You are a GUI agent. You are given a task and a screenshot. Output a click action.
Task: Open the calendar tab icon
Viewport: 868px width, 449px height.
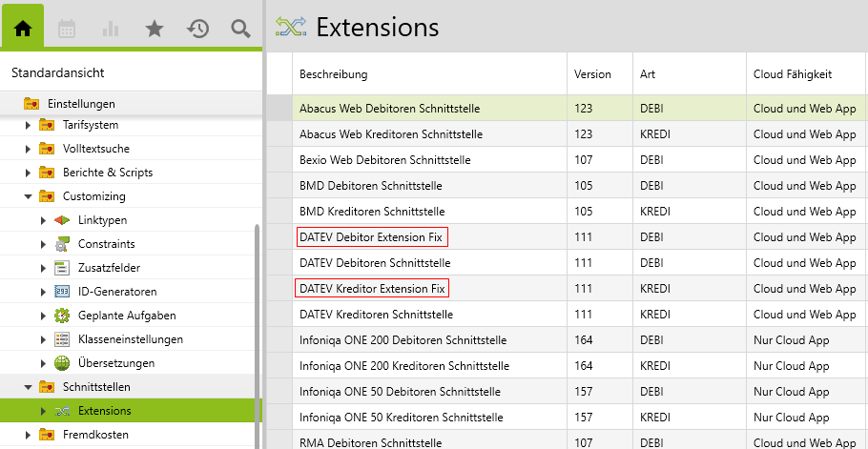(67, 29)
